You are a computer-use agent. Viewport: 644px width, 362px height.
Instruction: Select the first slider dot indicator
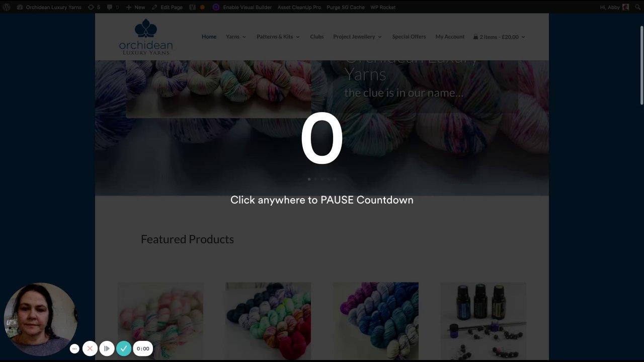point(309,179)
